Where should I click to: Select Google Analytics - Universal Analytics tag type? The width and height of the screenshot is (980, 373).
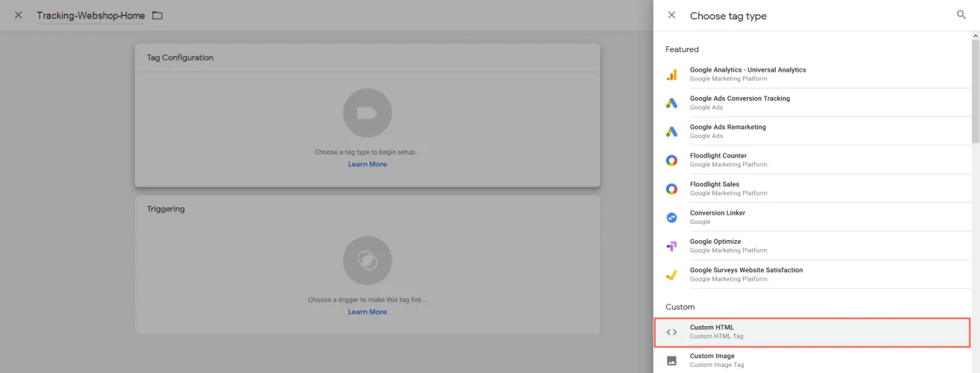(812, 74)
